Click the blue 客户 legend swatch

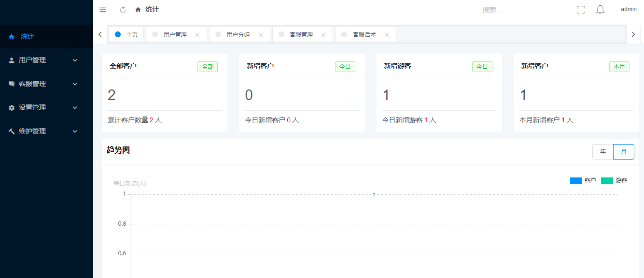[x=576, y=181]
